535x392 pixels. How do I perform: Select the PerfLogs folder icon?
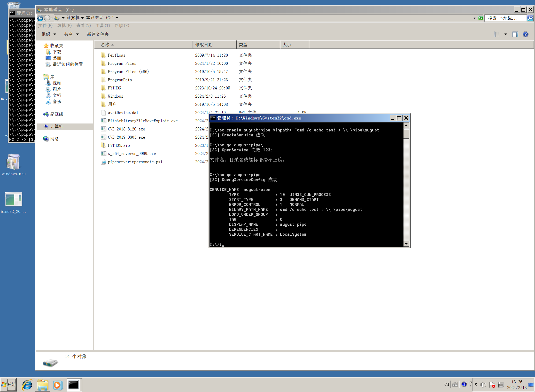[103, 55]
